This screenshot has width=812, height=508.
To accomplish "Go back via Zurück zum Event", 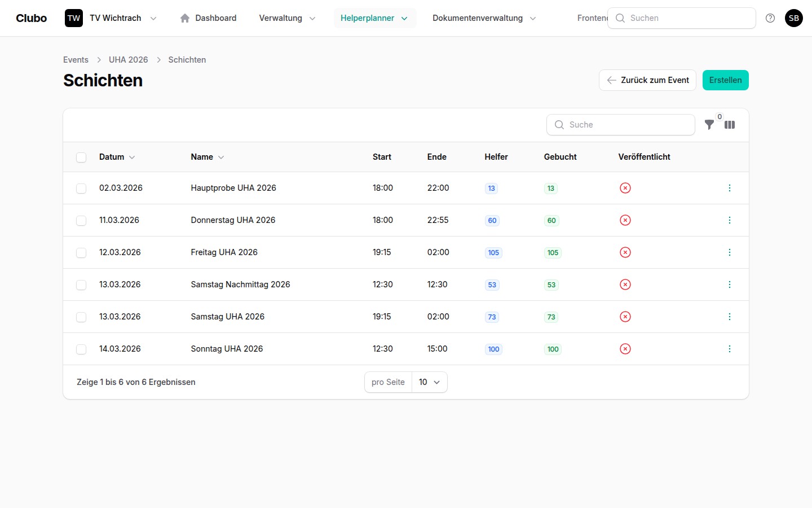I will pos(647,80).
